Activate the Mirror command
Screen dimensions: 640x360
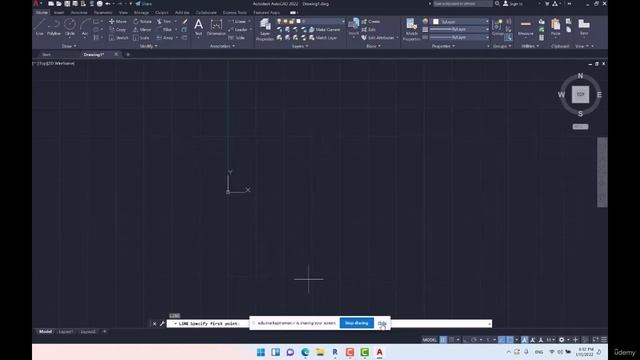click(142, 29)
